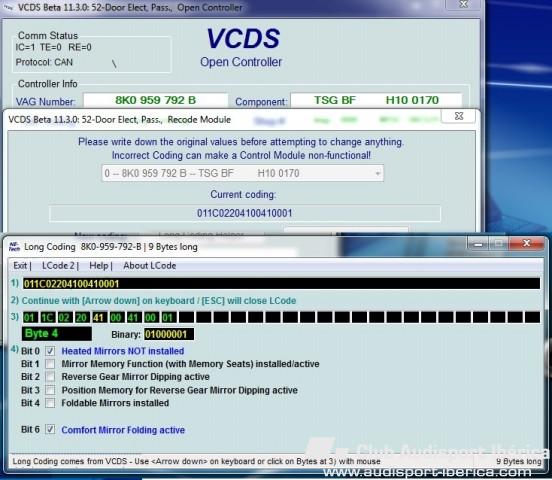Enable Bit 4 Foldable Mirrors installed checkbox
This screenshot has height=480, width=552.
click(50, 403)
